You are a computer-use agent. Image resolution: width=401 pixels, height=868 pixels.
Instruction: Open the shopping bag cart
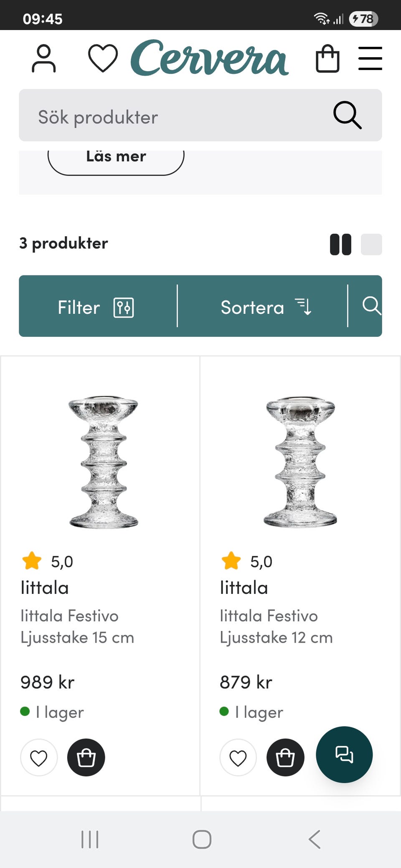click(327, 58)
